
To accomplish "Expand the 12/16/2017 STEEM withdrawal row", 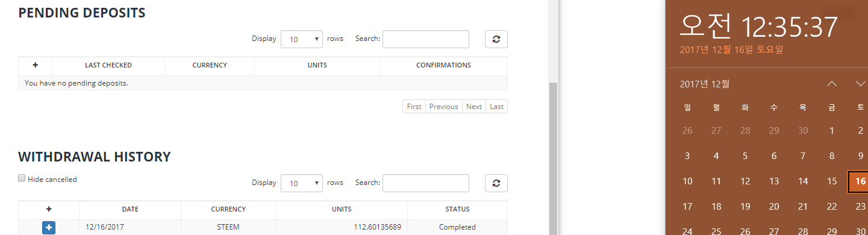I will [49, 227].
